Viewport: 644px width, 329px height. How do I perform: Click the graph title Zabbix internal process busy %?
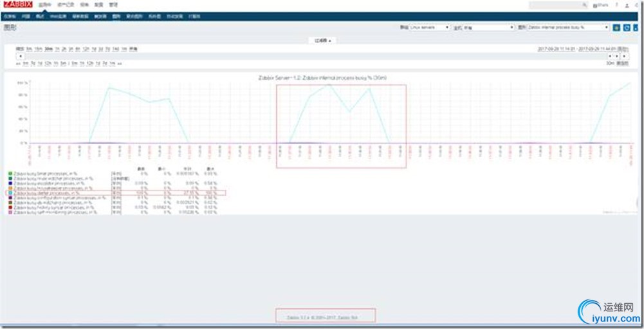click(322, 78)
